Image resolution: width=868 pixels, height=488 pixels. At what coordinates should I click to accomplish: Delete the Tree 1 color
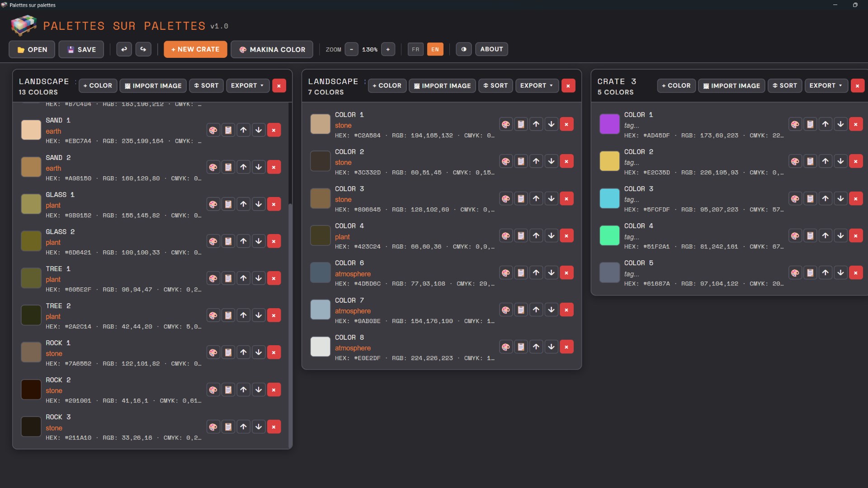pyautogui.click(x=274, y=278)
